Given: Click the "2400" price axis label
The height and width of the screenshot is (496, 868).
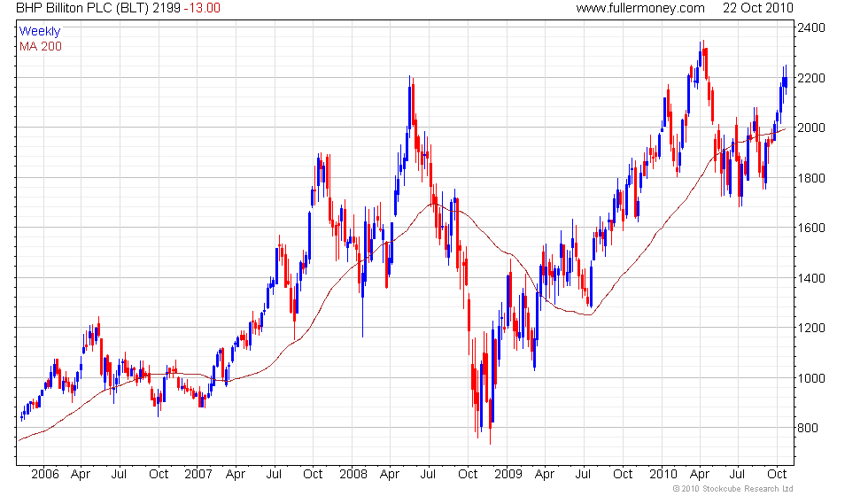Looking at the screenshot, I should pos(811,27).
